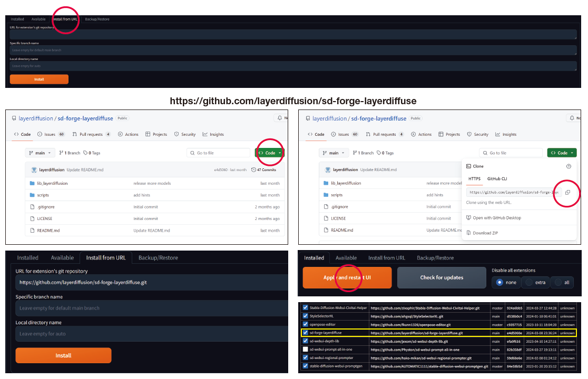
Task: Switch to GitHub CLI tab in Clone popup
Action: tap(497, 178)
